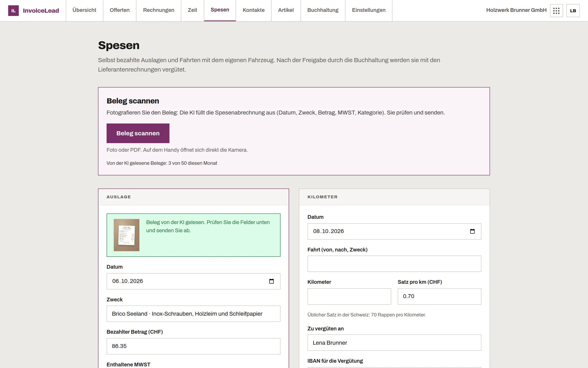Viewport: 588px width, 368px height.
Task: Click the scanned receipt thumbnail
Action: pyautogui.click(x=126, y=235)
